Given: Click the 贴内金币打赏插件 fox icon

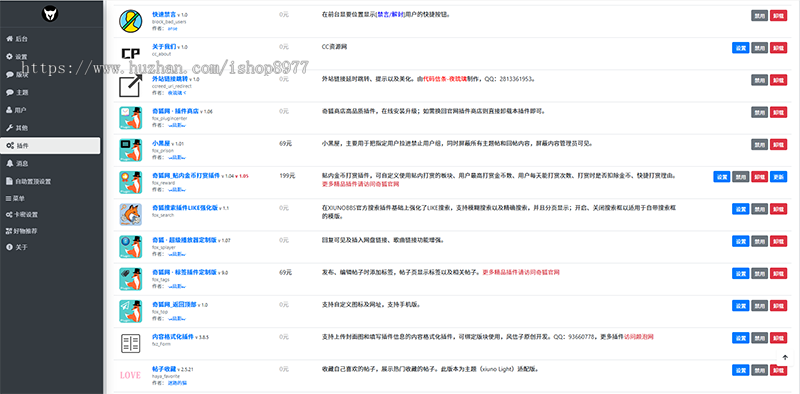Looking at the screenshot, I should click(x=131, y=182).
